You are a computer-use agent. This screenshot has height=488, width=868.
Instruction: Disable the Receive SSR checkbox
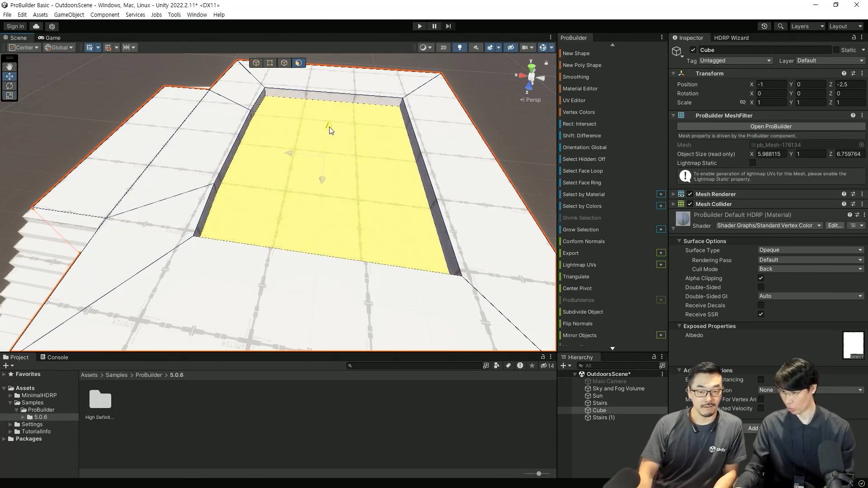click(x=761, y=314)
